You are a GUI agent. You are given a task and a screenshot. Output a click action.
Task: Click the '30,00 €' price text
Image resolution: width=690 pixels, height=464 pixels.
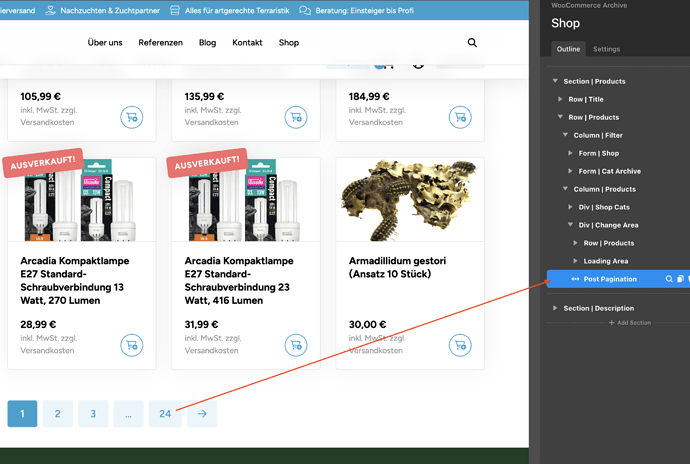[x=367, y=324]
